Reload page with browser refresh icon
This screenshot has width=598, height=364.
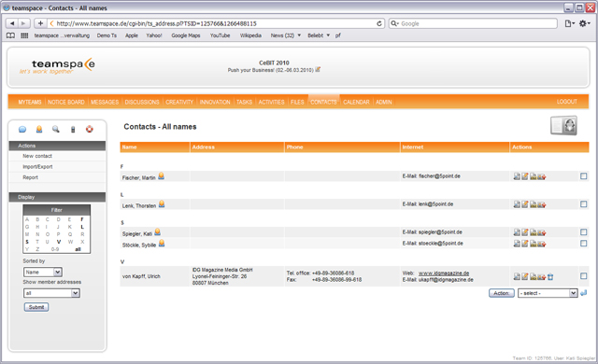[379, 23]
